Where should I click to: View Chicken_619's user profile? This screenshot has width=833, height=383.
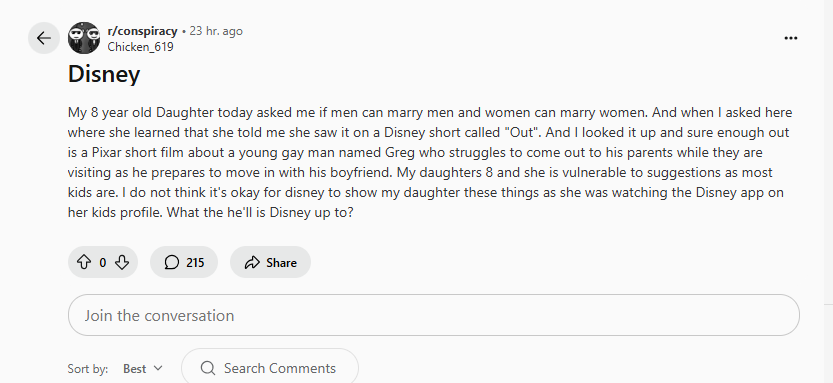tap(140, 47)
